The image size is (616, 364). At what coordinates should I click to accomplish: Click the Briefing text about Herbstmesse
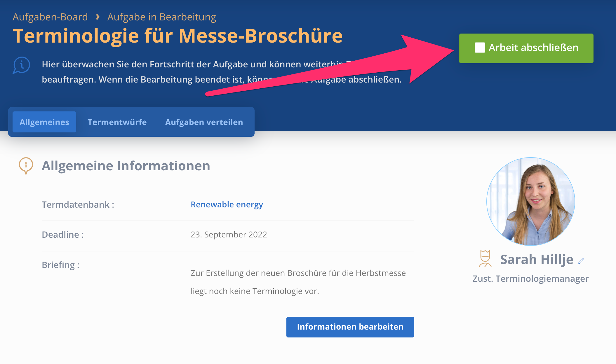298,282
